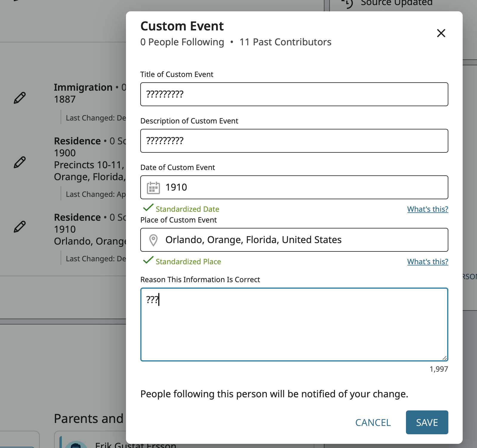This screenshot has height=448, width=477.
Task: Close the Custom Event dialog
Action: (441, 33)
